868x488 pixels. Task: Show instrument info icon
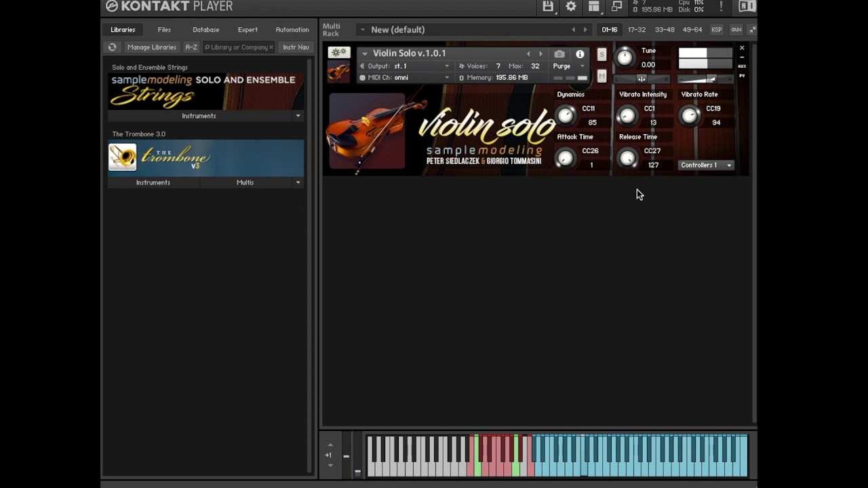(580, 54)
